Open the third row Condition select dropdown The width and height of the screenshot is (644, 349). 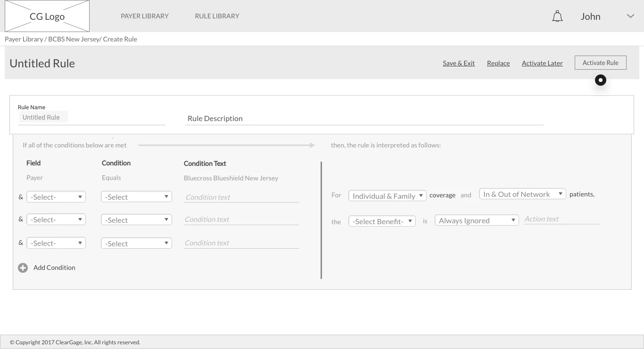(x=136, y=243)
